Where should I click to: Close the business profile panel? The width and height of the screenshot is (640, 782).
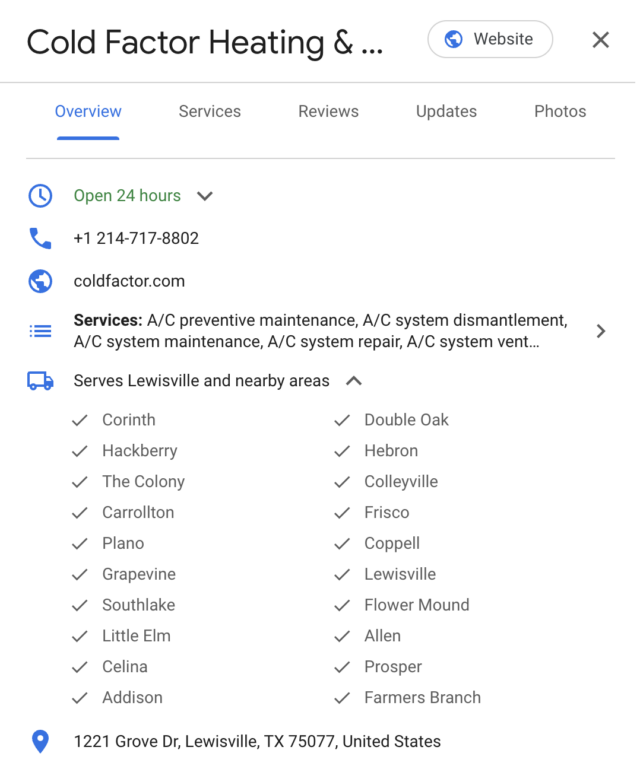tap(600, 40)
